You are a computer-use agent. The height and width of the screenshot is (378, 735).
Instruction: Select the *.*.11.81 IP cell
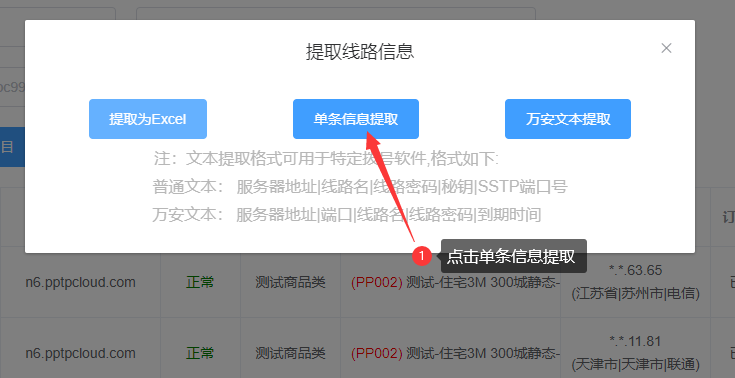(x=635, y=341)
